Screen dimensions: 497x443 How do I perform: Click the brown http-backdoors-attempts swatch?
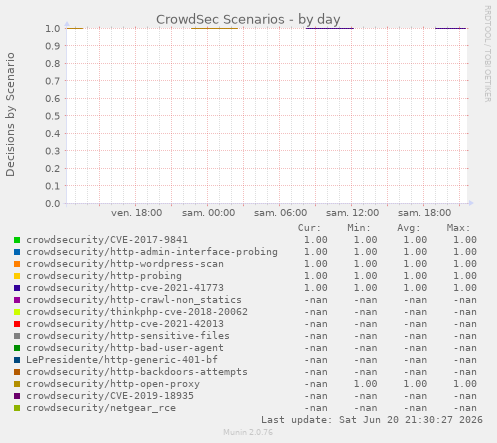point(17,372)
